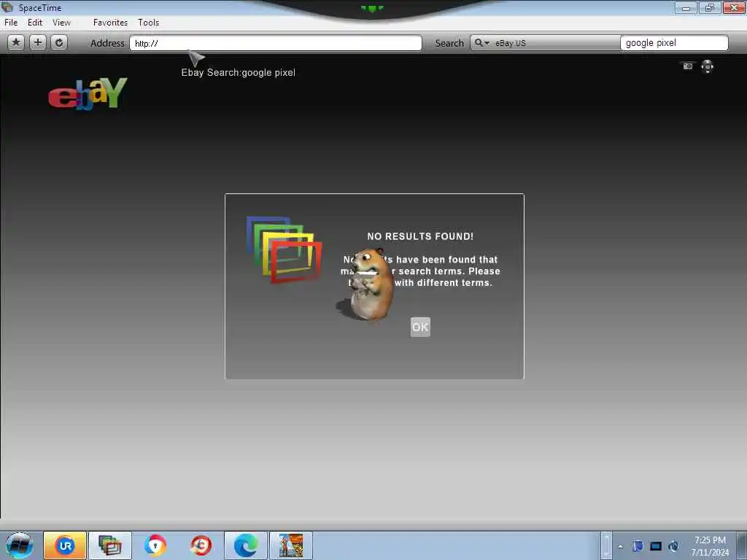This screenshot has height=560, width=747.
Task: Click the volume tray icon
Action: [x=673, y=546]
